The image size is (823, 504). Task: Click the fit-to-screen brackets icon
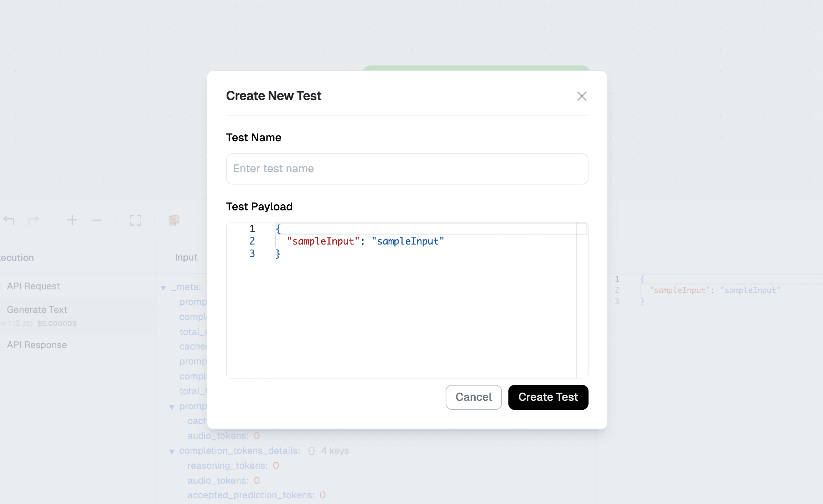coord(135,220)
